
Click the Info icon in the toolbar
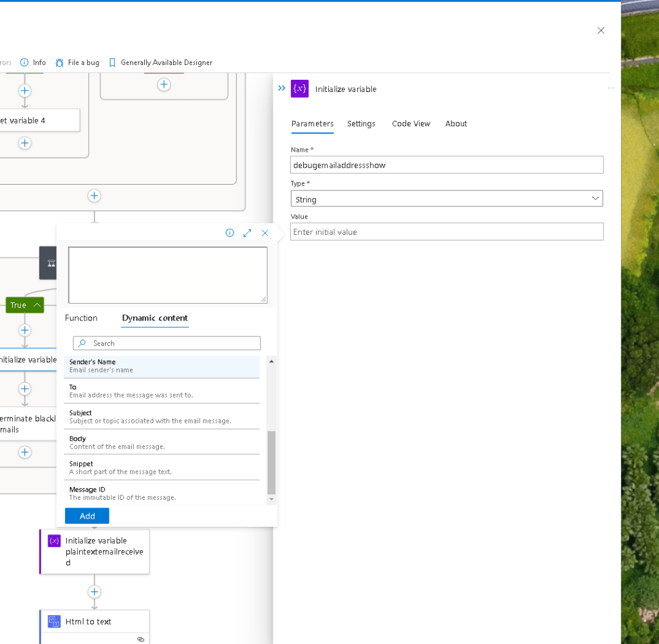(x=24, y=62)
